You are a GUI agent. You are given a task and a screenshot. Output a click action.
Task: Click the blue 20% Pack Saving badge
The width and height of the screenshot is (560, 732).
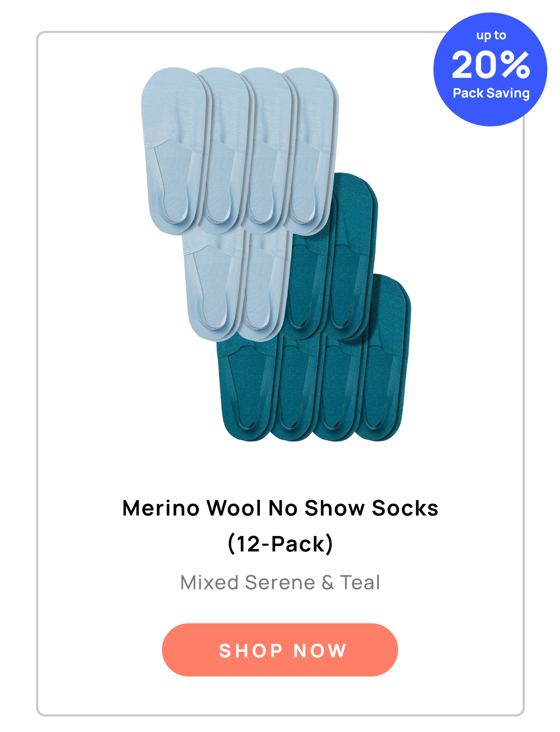coord(490,69)
